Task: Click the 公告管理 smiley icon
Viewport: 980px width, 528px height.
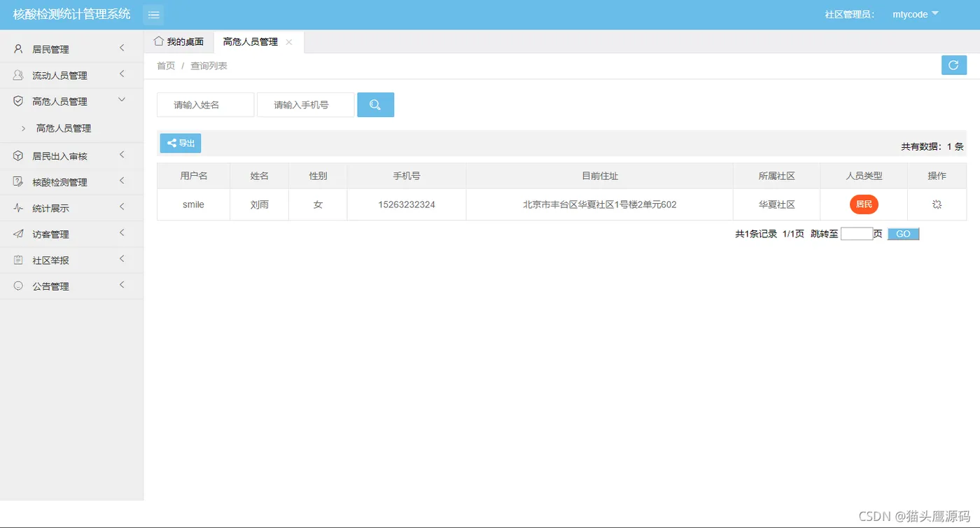Action: 18,286
